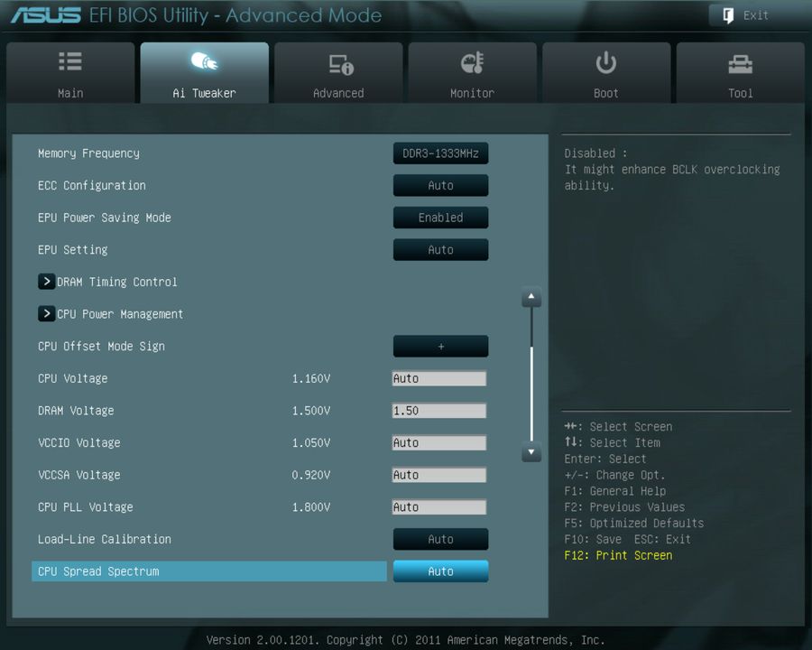This screenshot has height=650, width=812.
Task: Click the CPU Offset Mode Sign button
Action: pyautogui.click(x=440, y=346)
